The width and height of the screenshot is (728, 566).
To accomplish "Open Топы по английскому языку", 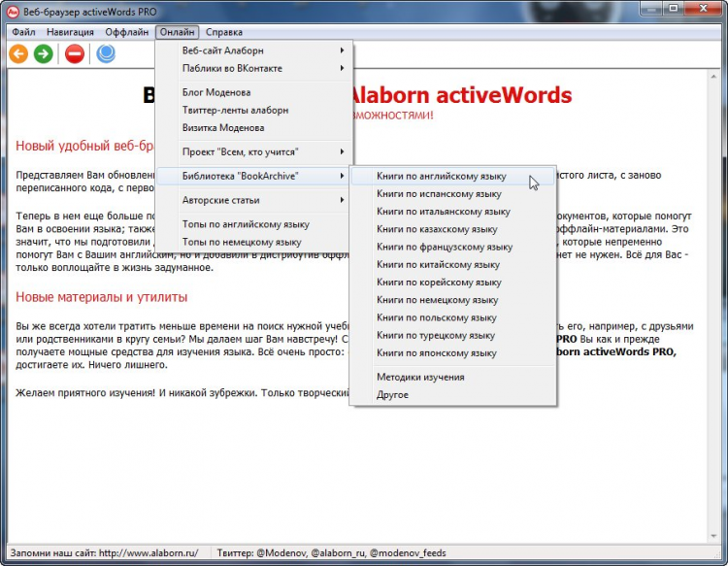I will [254, 224].
